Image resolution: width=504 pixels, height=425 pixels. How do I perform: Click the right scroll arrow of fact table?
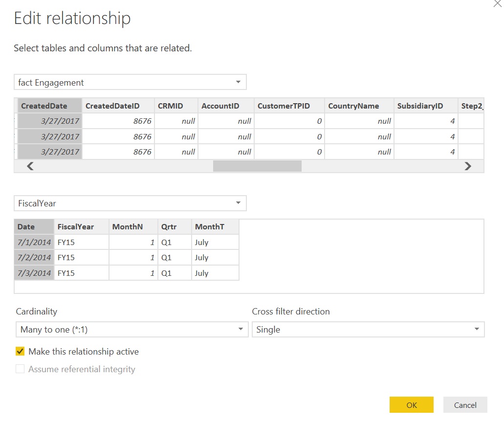point(468,166)
